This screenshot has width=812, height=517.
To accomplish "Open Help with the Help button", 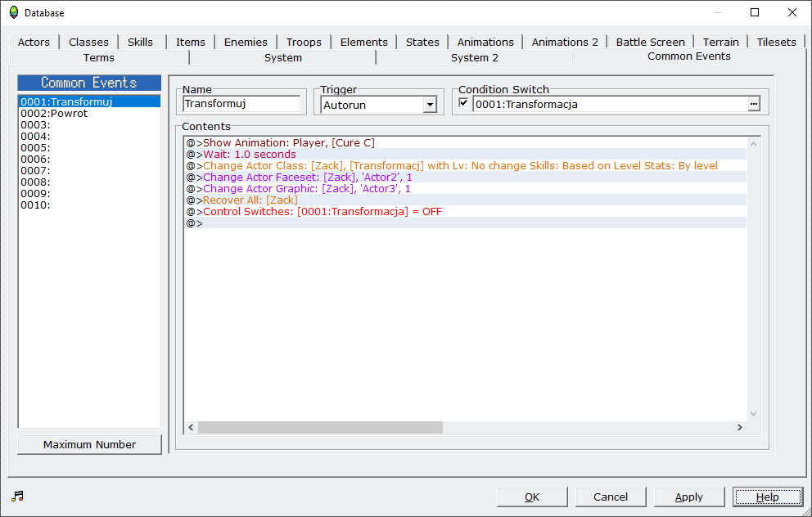I will 768,497.
